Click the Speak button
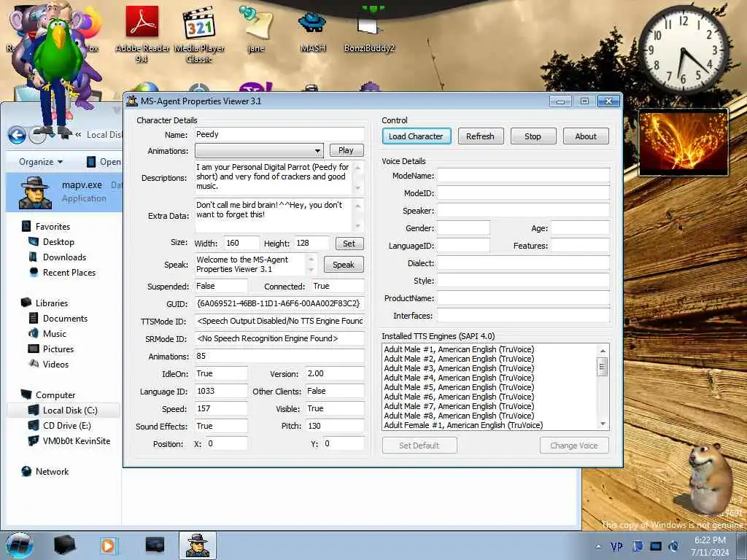This screenshot has height=560, width=747. click(x=343, y=264)
